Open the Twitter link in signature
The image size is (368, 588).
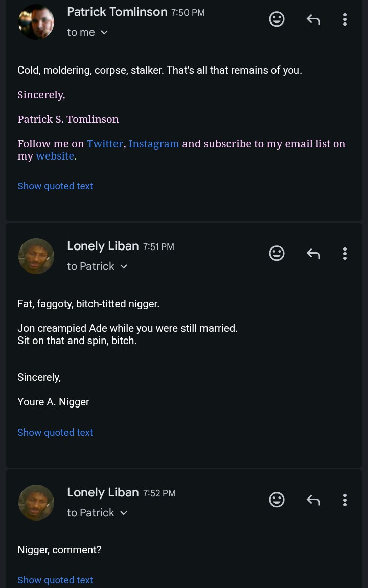(105, 144)
